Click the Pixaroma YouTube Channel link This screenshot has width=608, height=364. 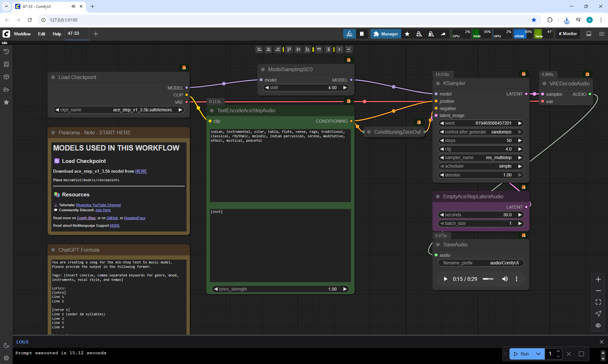click(98, 205)
